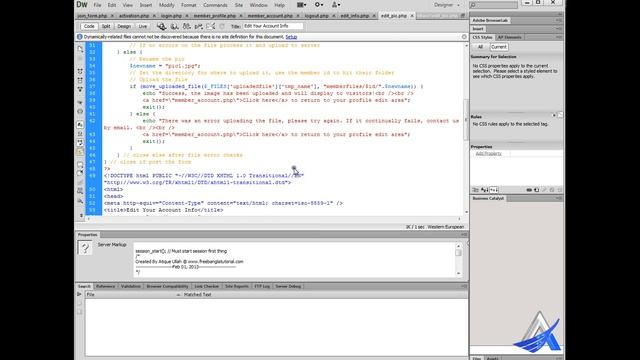
Task: Show cascade of rules icon in Rules pane
Action: pyautogui.click(x=560, y=116)
